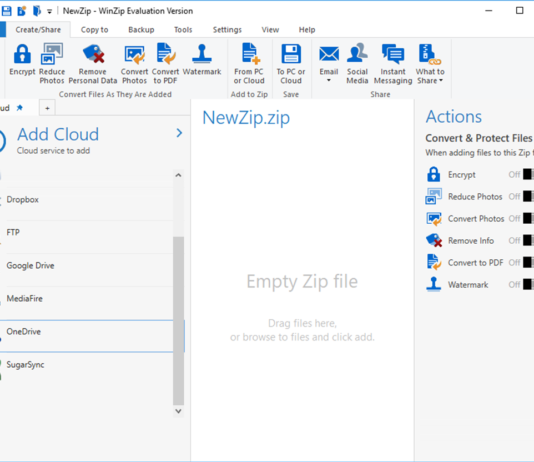Save with the To PC or Cloud icon
The height and width of the screenshot is (462, 534).
(x=291, y=54)
